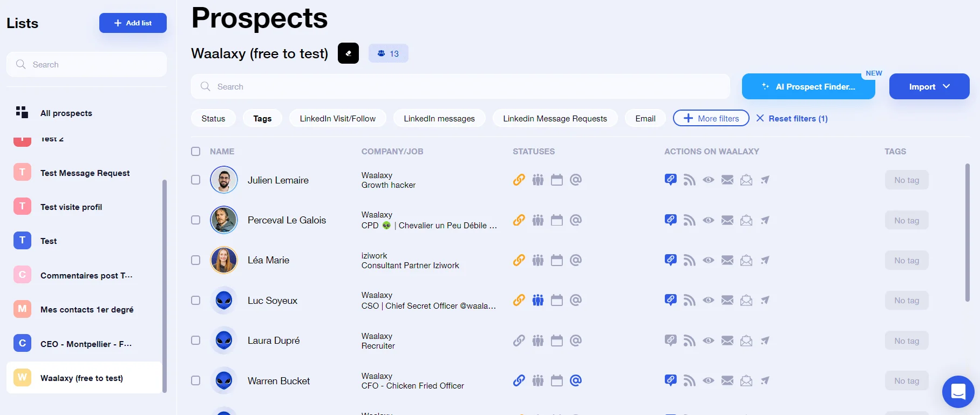The height and width of the screenshot is (415, 980).
Task: Select Warren Bucket's row checkbox
Action: 196,380
